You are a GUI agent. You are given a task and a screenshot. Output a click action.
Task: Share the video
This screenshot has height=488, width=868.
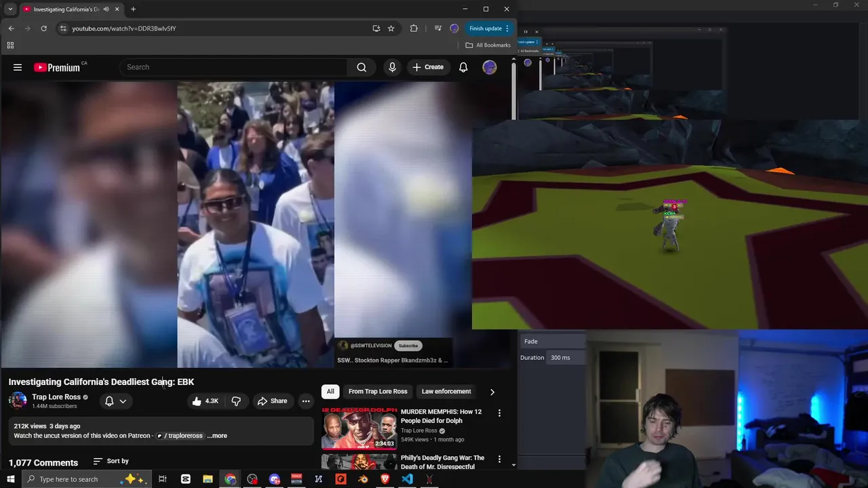(272, 401)
